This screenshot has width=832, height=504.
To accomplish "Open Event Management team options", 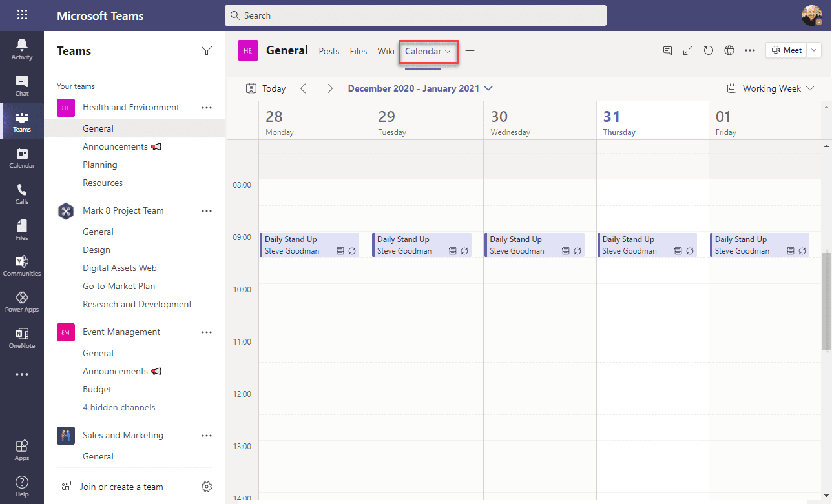I will tap(207, 332).
